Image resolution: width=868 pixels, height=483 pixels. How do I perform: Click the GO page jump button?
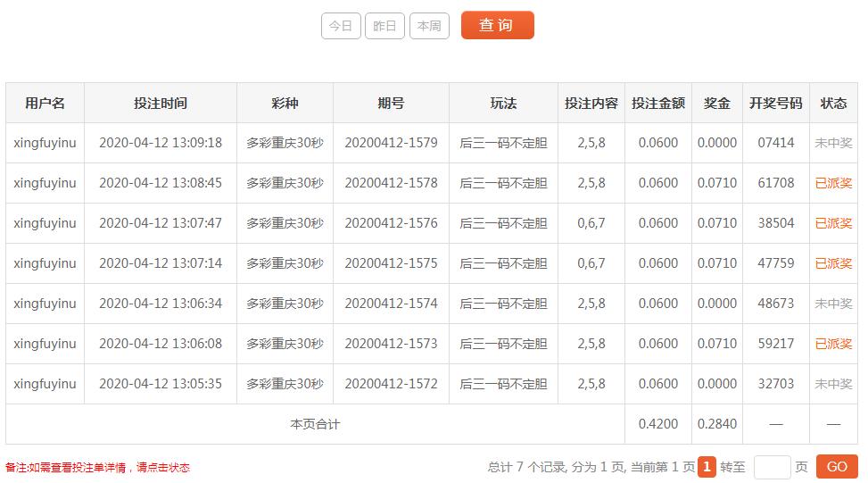[837, 466]
